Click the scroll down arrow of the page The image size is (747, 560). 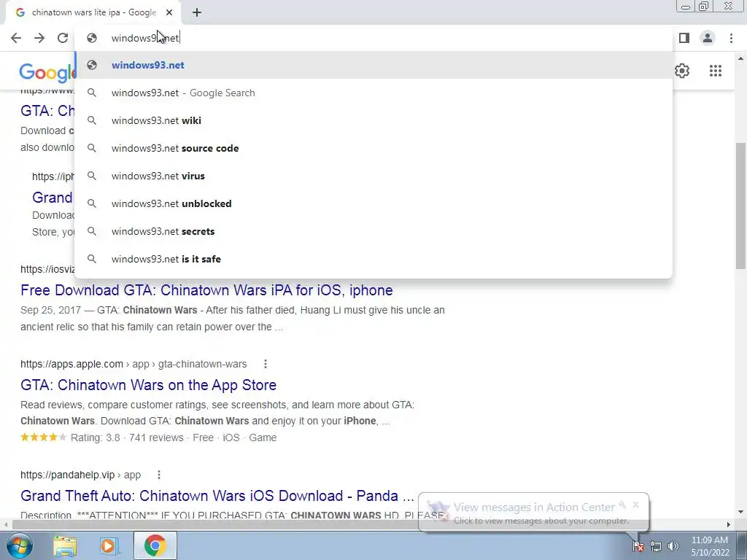pyautogui.click(x=741, y=512)
